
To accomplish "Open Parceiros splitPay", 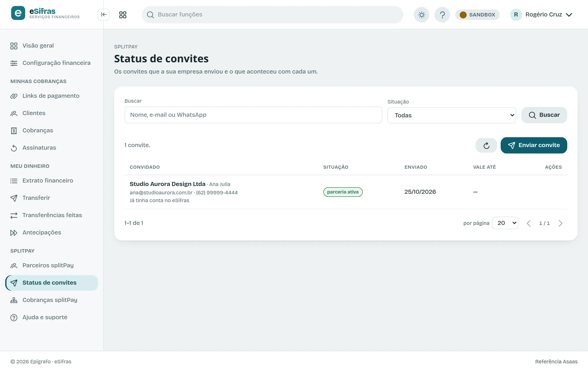I will [x=52, y=265].
